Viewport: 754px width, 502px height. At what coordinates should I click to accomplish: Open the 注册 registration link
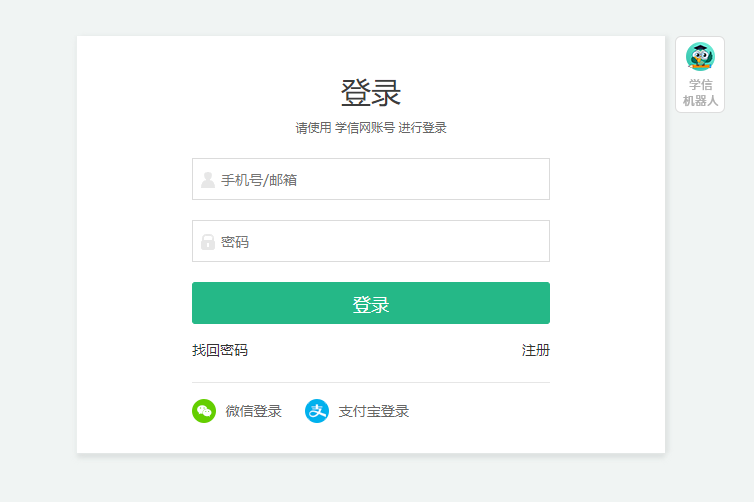click(x=536, y=350)
